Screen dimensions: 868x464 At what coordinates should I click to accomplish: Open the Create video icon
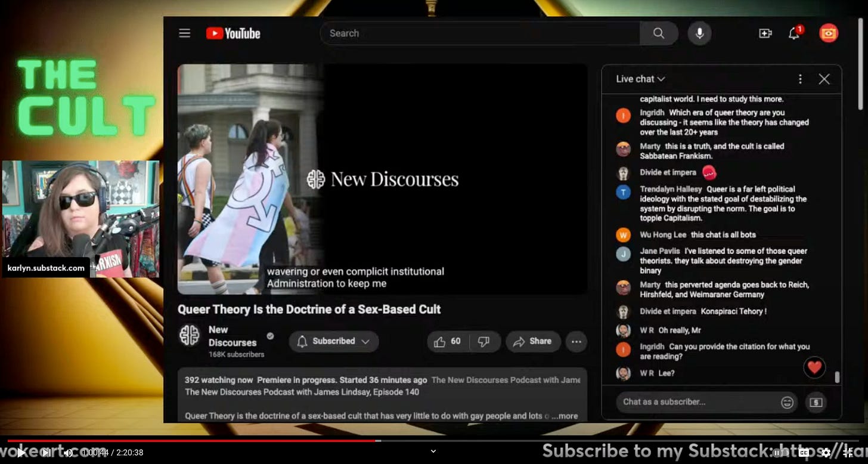pyautogui.click(x=765, y=33)
